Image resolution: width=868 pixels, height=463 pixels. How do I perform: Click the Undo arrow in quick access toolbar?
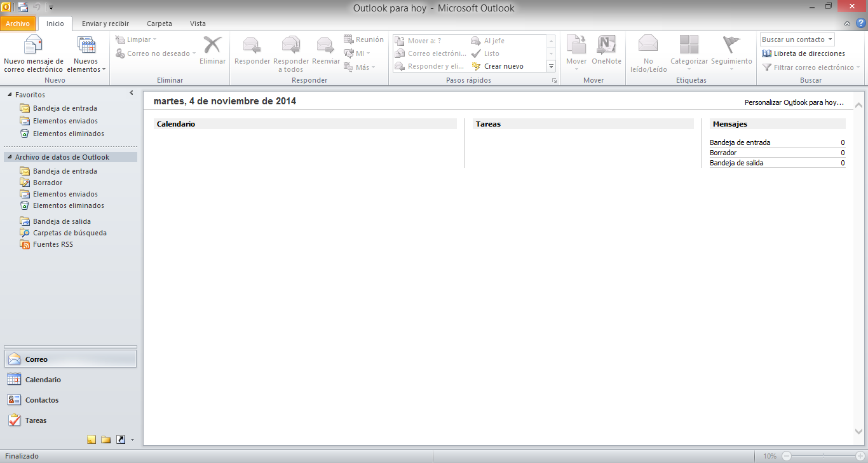36,8
